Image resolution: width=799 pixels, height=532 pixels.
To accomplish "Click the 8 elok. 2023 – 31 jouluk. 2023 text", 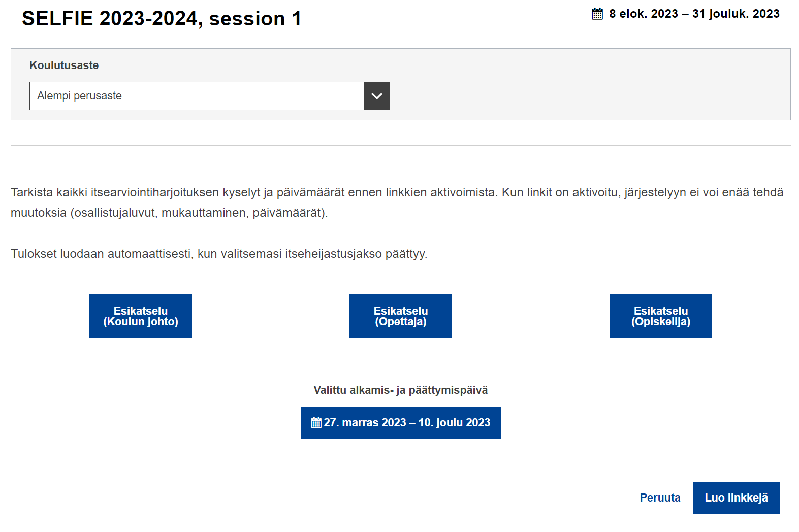I will 694,14.
